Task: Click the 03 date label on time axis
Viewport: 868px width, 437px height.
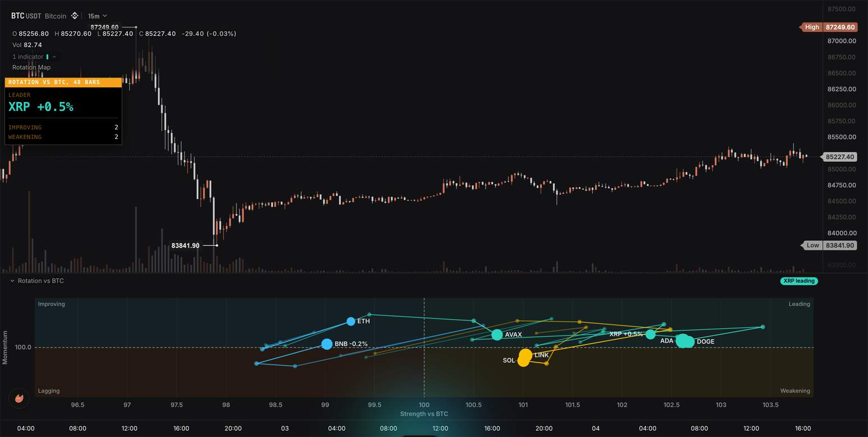Action: (x=285, y=429)
